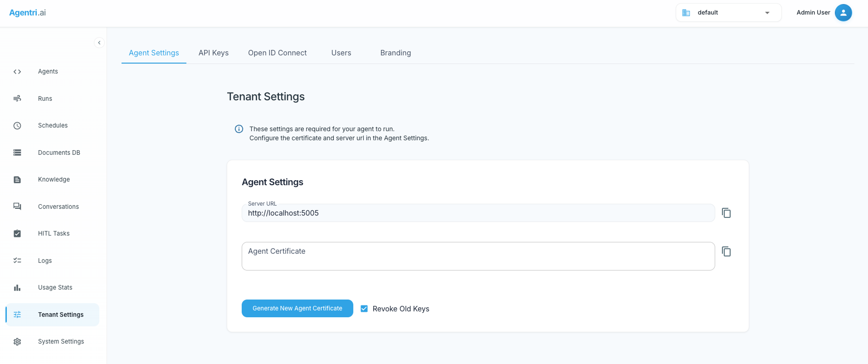The height and width of the screenshot is (364, 868).
Task: Click the HITL Tasks clipboard icon
Action: (17, 234)
